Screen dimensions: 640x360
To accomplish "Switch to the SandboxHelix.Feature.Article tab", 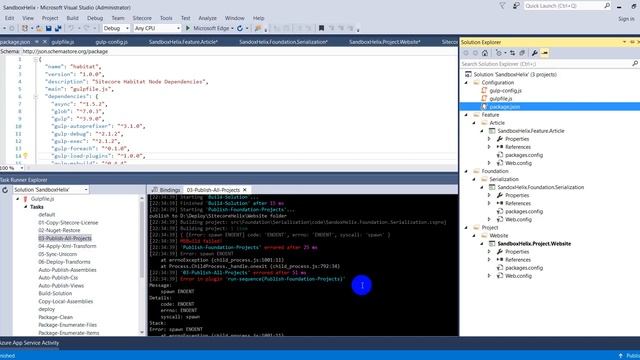I will (x=183, y=42).
